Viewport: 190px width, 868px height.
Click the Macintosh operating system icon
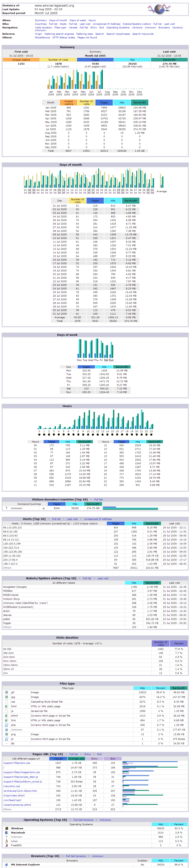click(6, 833)
